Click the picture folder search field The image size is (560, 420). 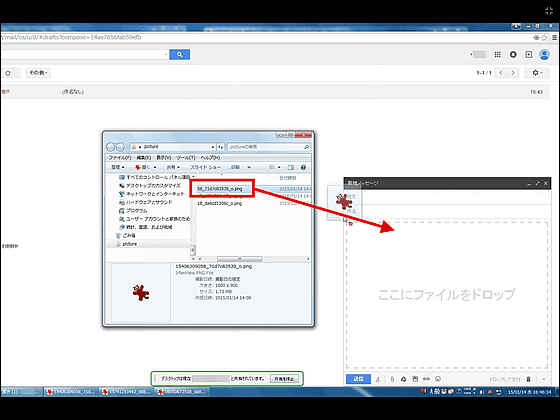[269, 147]
